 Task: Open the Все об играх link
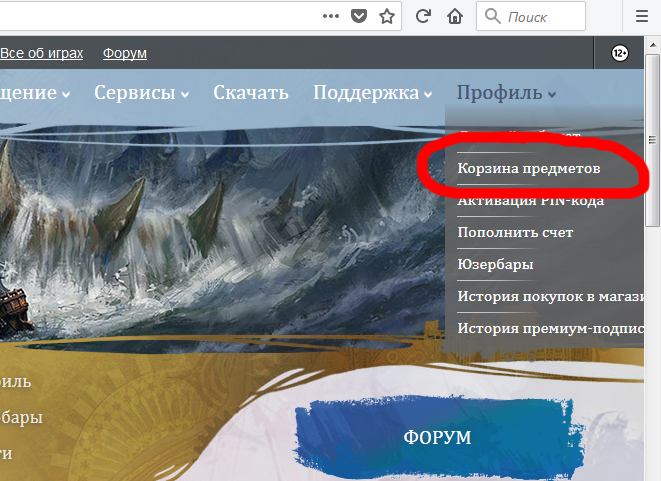coord(41,54)
